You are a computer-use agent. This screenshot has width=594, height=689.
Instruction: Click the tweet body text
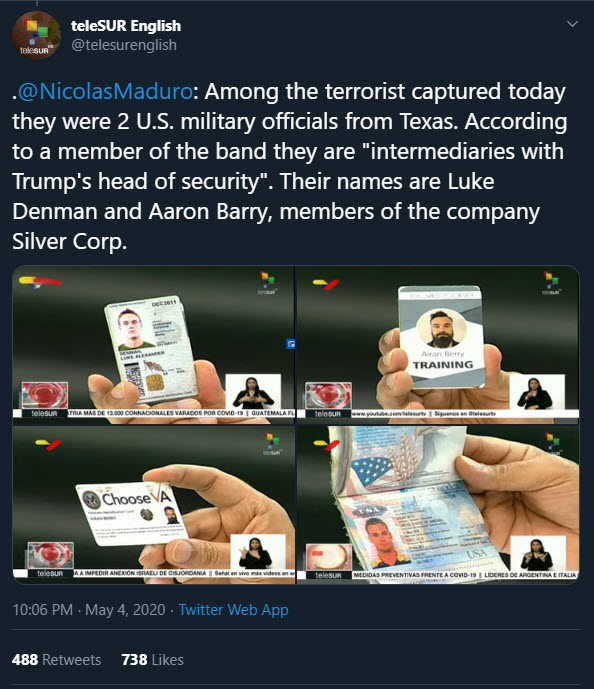pyautogui.click(x=290, y=167)
